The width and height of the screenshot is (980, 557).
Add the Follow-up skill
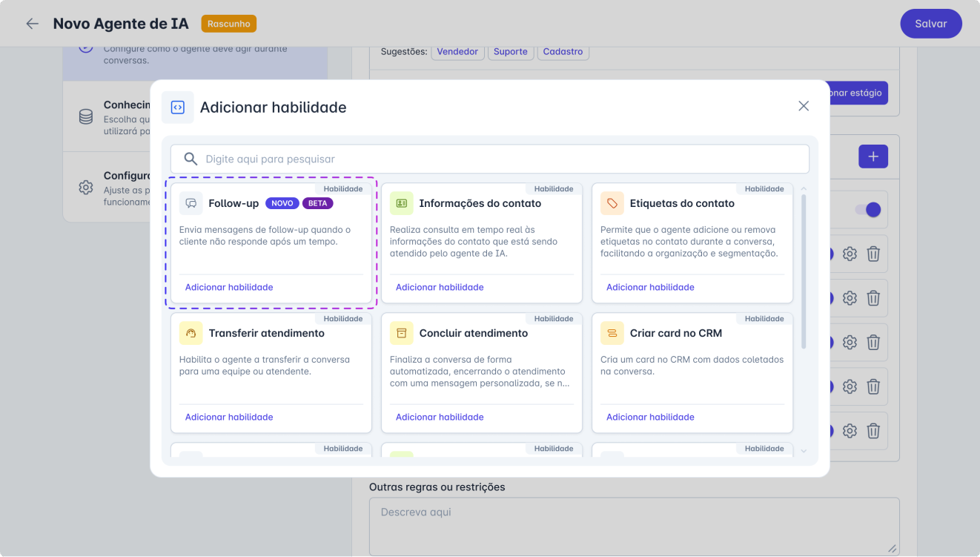pos(229,287)
